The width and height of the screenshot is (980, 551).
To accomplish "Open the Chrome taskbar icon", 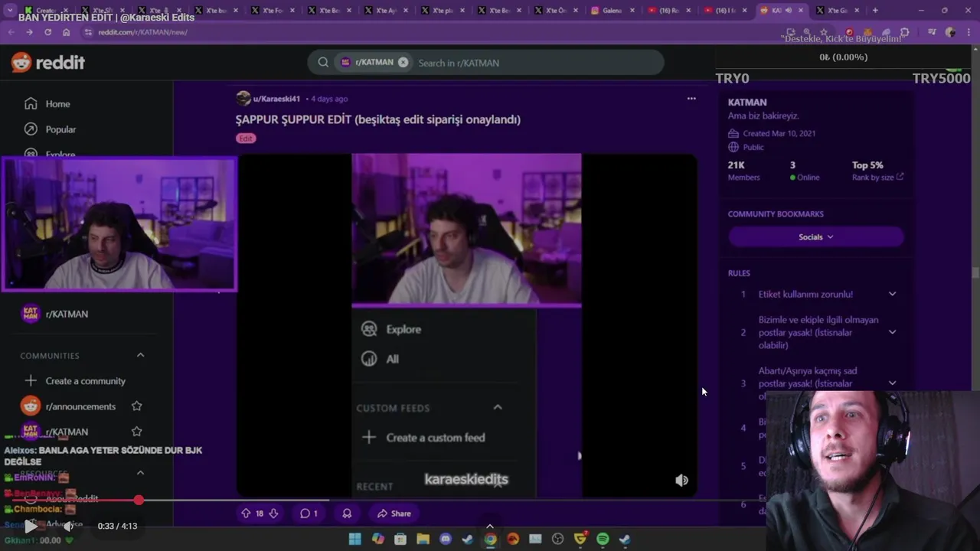I will pos(490,539).
